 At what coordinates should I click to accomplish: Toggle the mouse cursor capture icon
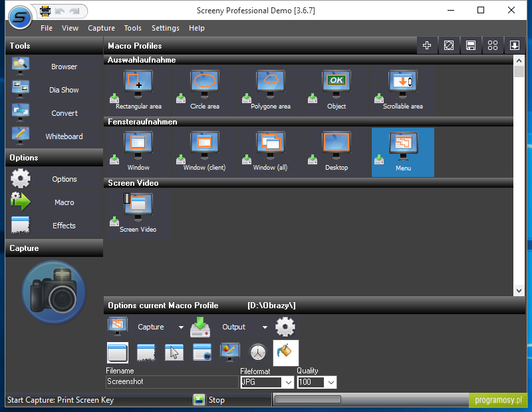click(174, 352)
